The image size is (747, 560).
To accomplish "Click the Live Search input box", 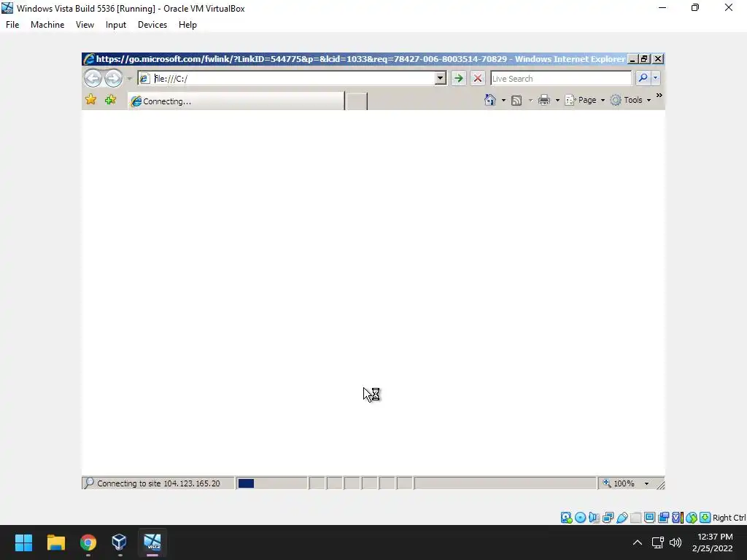I will coord(561,79).
